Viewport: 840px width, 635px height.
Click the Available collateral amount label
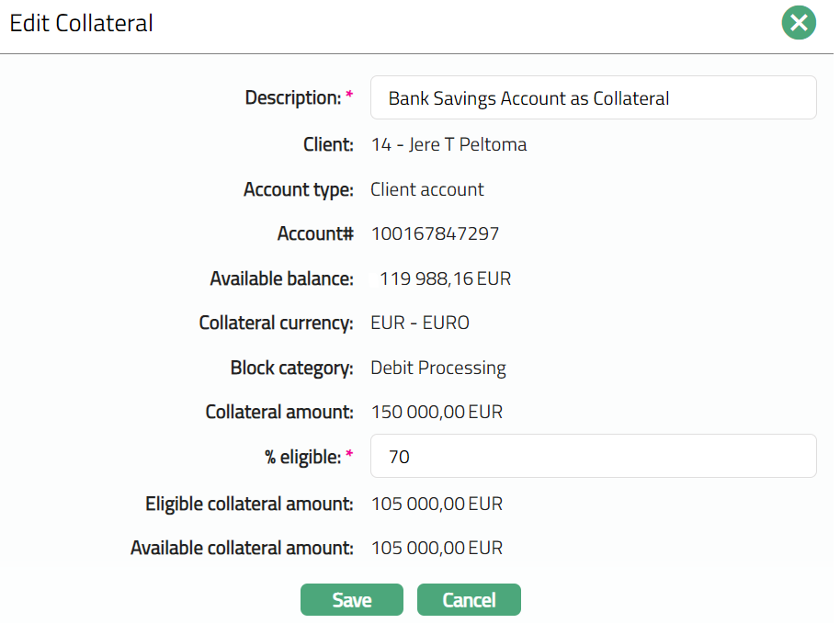(x=242, y=549)
